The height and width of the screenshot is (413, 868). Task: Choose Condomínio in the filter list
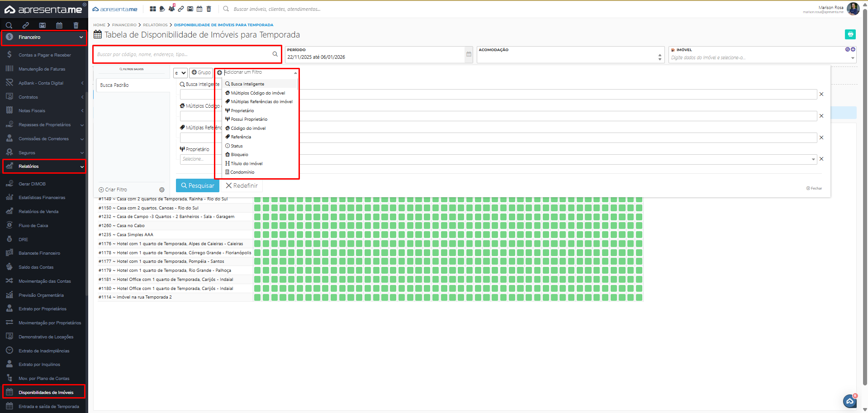tap(242, 172)
